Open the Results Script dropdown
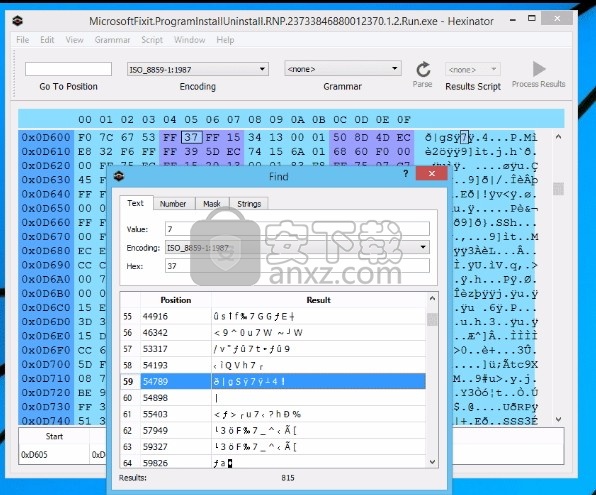This screenshot has width=596, height=495. (x=472, y=70)
